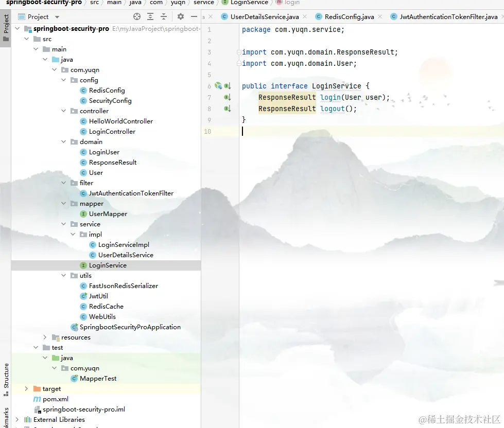Open the Project tool window sidebar tab
Screen dimensions: 504x428
point(6,28)
